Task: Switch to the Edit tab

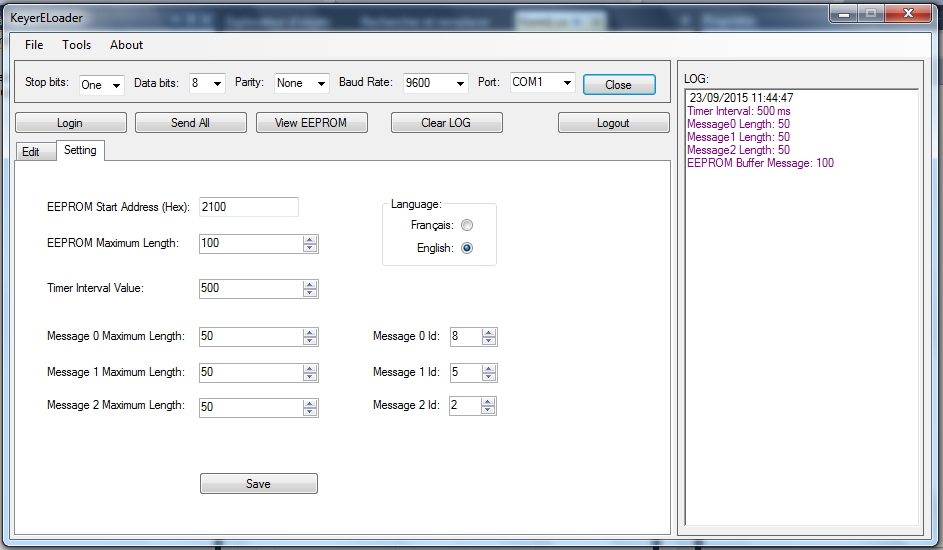Action: click(x=31, y=152)
